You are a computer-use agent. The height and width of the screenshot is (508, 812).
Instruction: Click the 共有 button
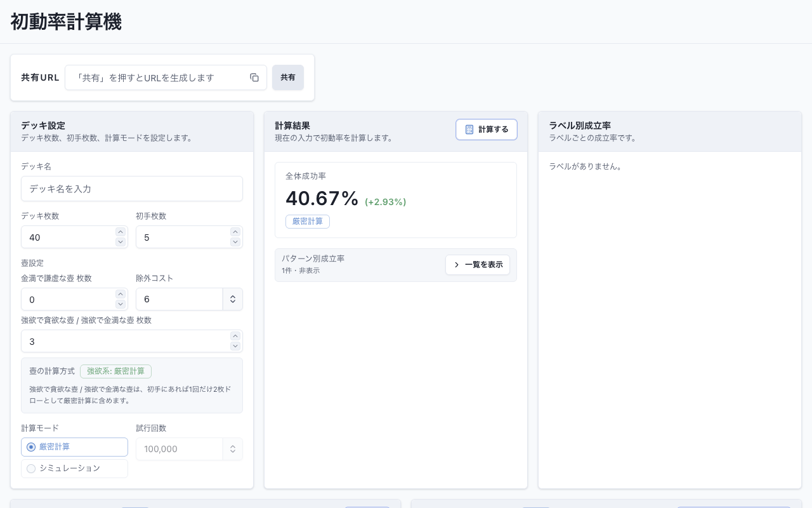(x=288, y=77)
